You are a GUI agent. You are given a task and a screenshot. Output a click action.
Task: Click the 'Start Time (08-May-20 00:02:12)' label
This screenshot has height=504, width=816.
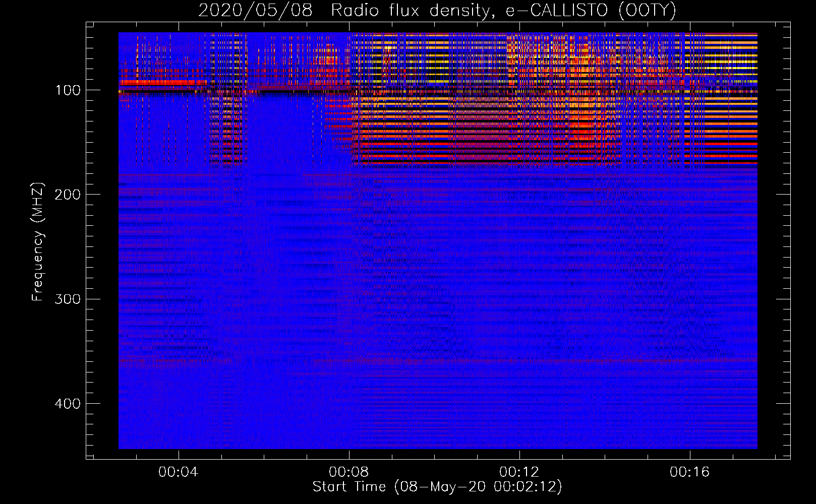click(437, 487)
